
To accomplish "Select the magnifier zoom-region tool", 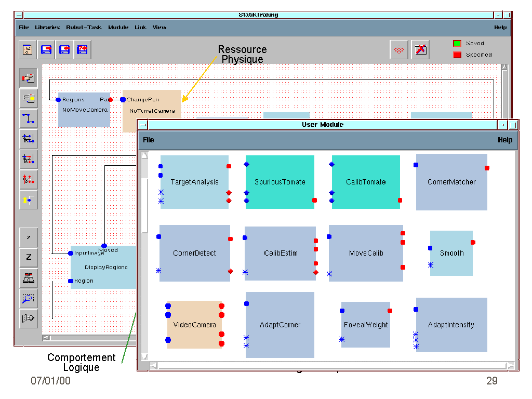I will [x=29, y=298].
